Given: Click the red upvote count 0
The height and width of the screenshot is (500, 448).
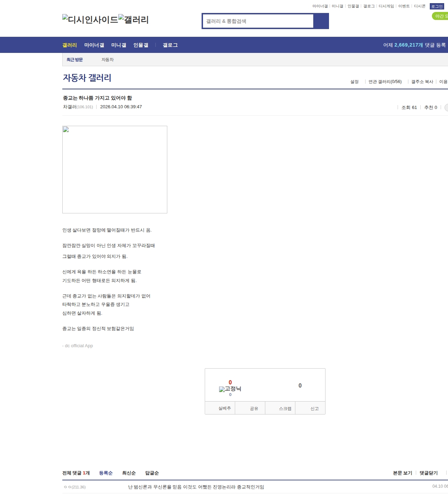Looking at the screenshot, I should 230,382.
